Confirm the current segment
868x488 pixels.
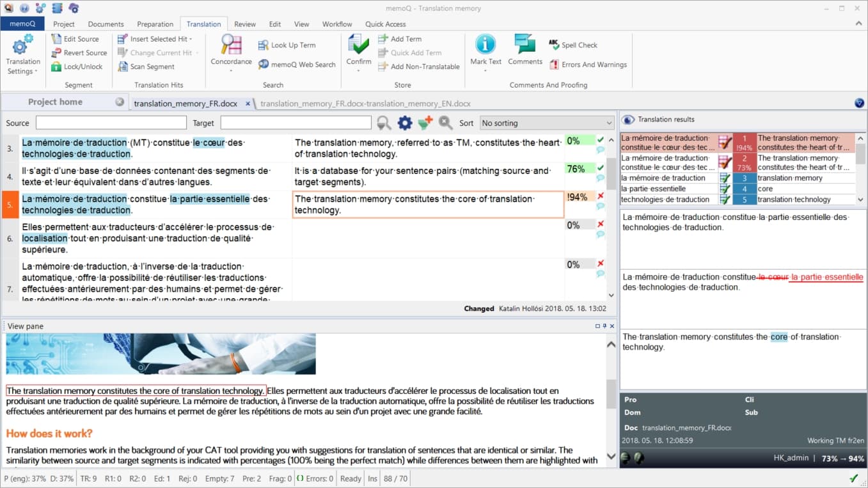pyautogui.click(x=359, y=50)
